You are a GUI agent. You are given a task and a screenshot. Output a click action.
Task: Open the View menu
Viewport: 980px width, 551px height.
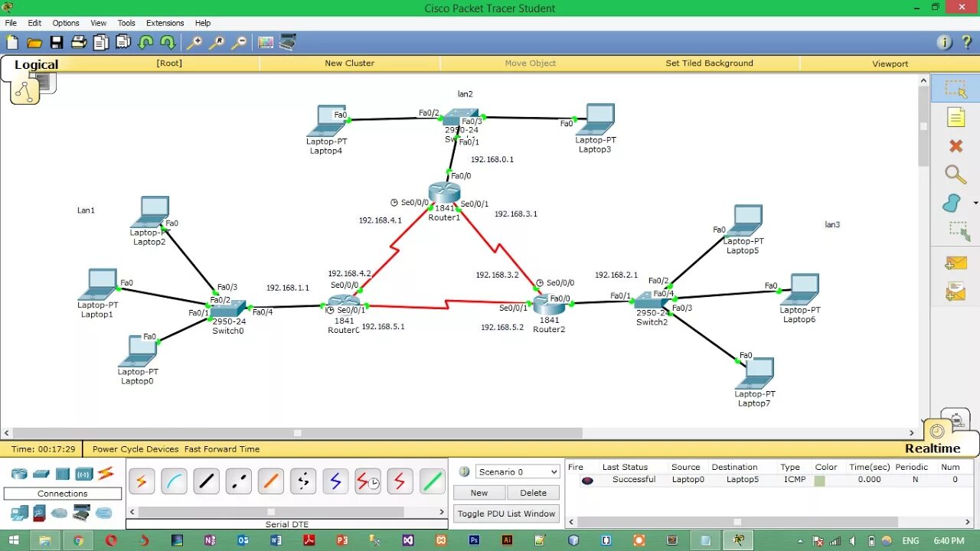(99, 23)
